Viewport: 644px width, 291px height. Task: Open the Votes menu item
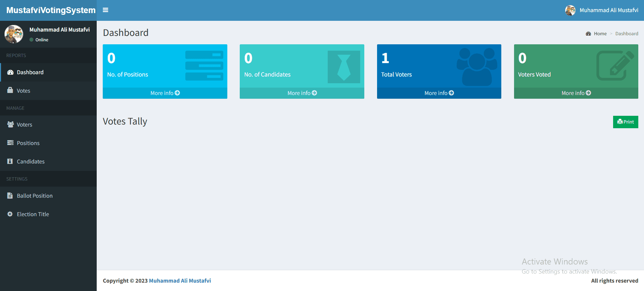point(24,91)
